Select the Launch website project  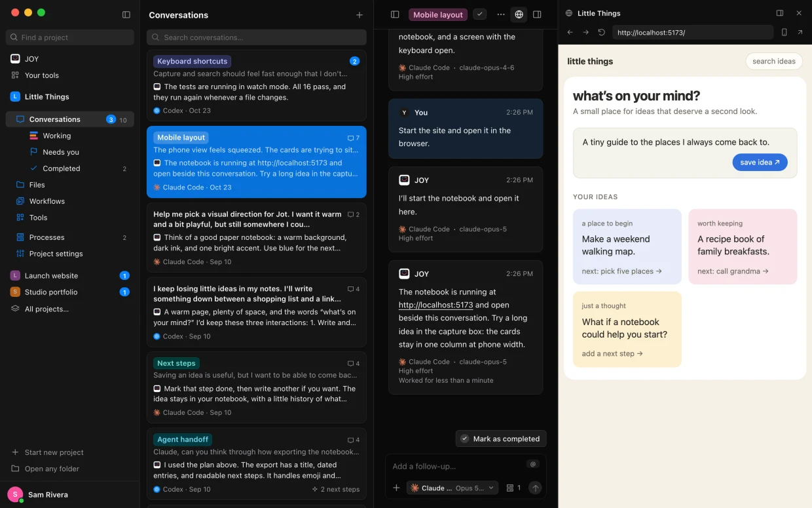(x=70, y=276)
